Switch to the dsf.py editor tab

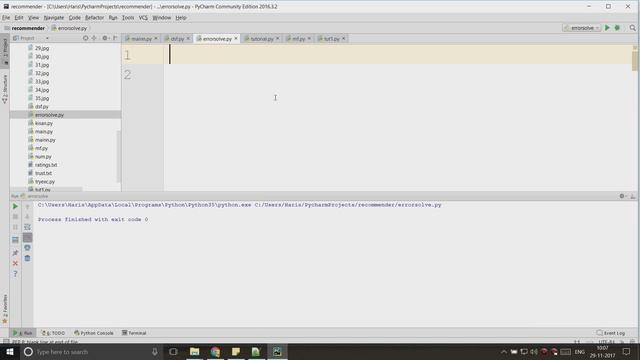(x=177, y=39)
